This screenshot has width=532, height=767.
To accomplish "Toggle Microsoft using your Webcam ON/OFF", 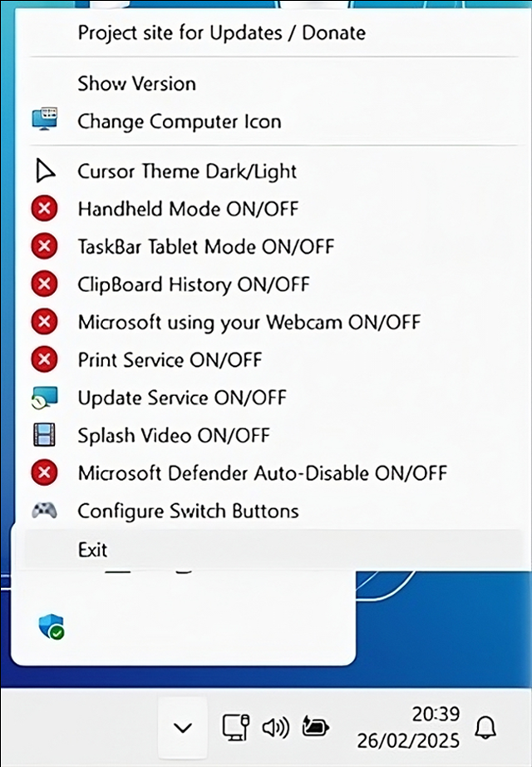I will click(x=249, y=322).
